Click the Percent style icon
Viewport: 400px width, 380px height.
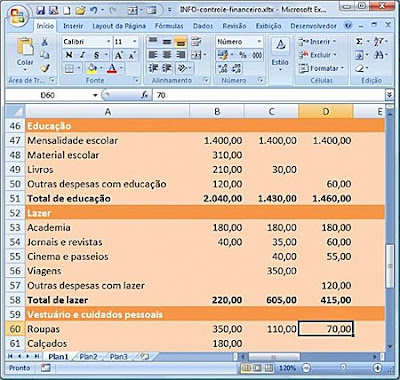click(243, 55)
